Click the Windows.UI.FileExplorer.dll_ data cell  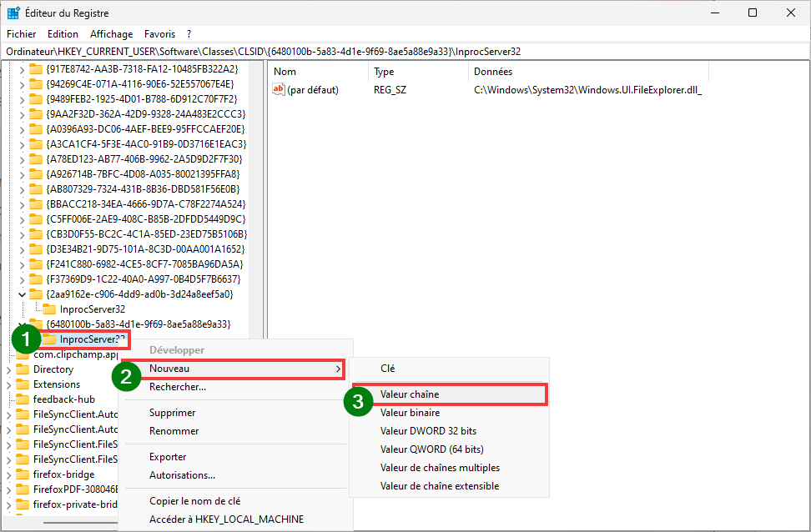click(x=587, y=90)
